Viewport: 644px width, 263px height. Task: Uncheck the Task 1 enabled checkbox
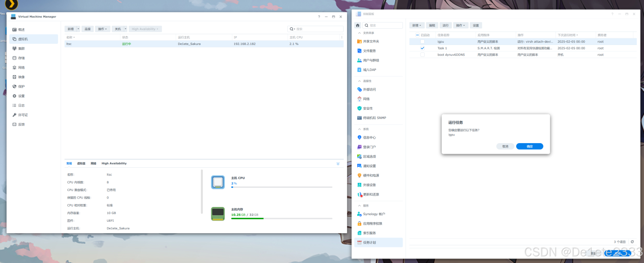[423, 48]
